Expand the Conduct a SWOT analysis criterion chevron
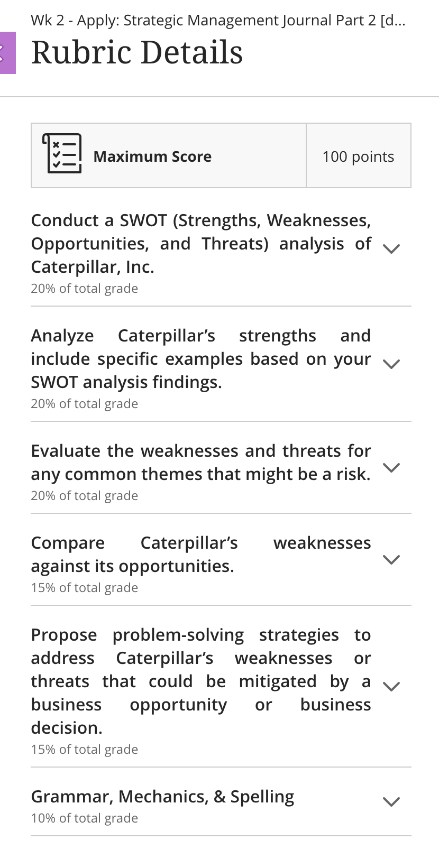 point(391,248)
